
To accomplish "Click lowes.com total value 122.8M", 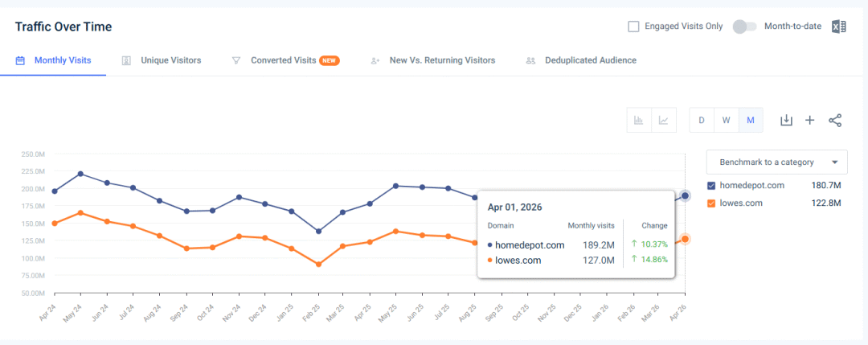I will [826, 203].
